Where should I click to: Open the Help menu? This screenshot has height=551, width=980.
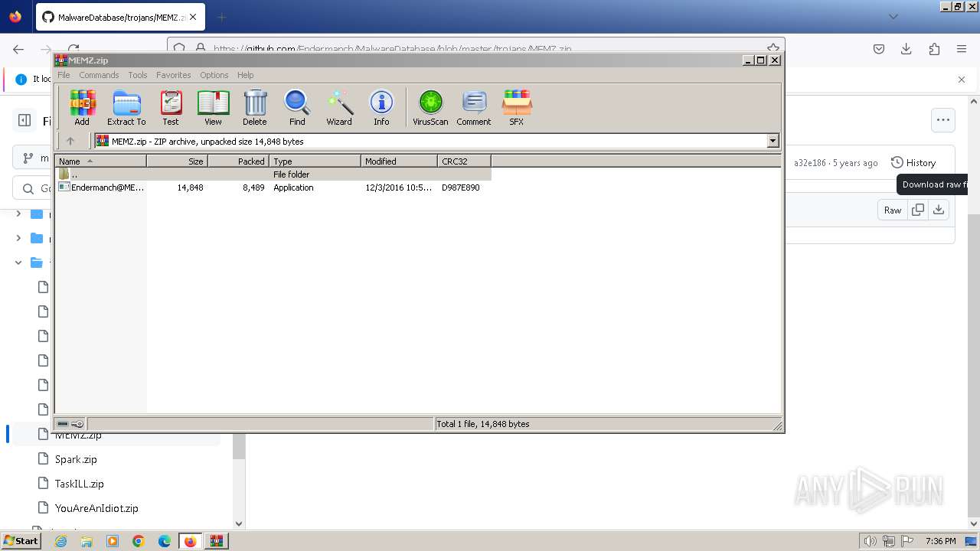[246, 75]
